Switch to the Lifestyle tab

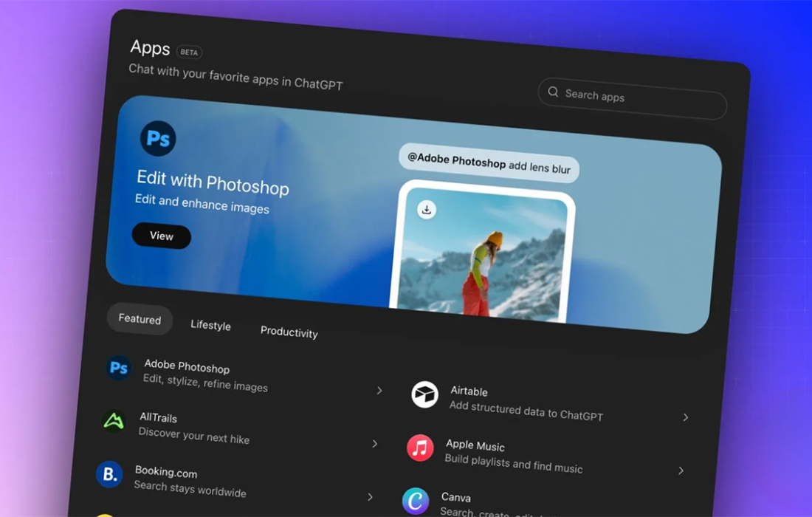(210, 325)
